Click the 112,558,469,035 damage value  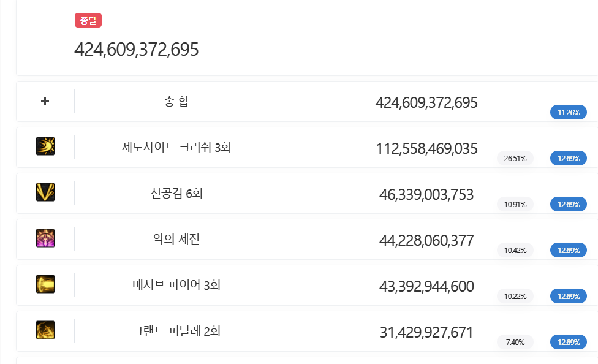point(426,149)
